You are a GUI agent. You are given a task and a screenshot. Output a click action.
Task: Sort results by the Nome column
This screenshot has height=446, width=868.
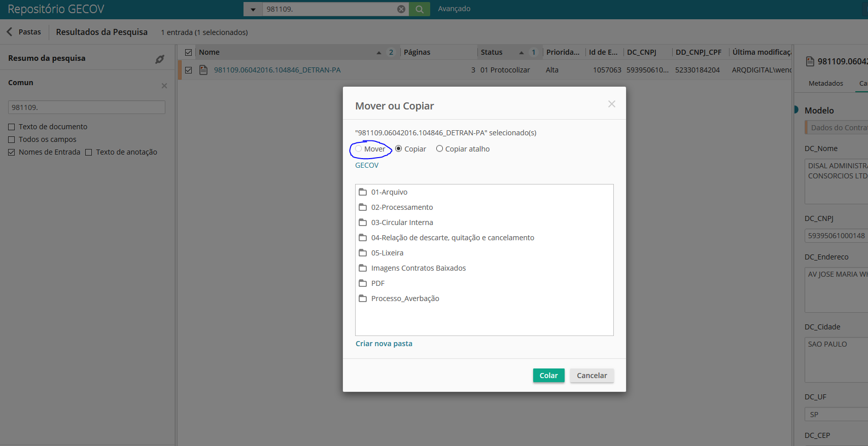coord(210,52)
